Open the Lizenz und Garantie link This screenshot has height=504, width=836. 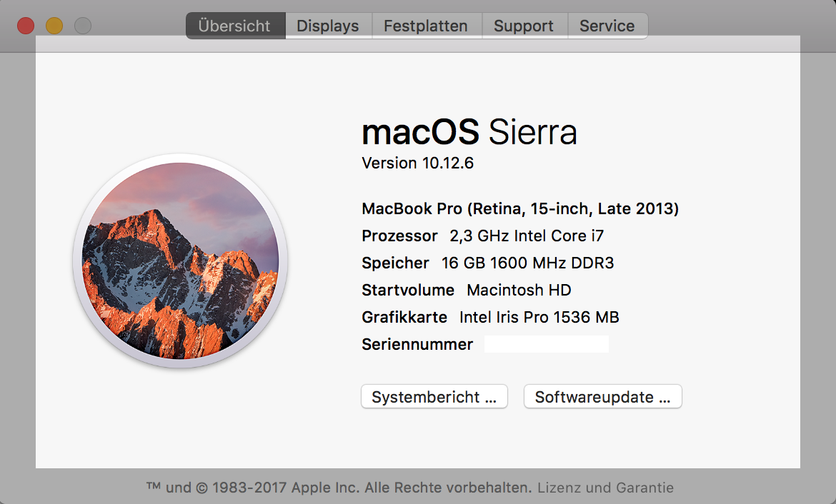[605, 488]
